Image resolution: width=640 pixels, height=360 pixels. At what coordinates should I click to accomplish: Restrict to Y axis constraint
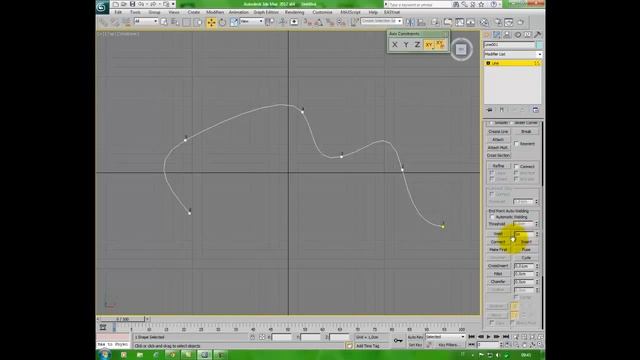point(406,45)
